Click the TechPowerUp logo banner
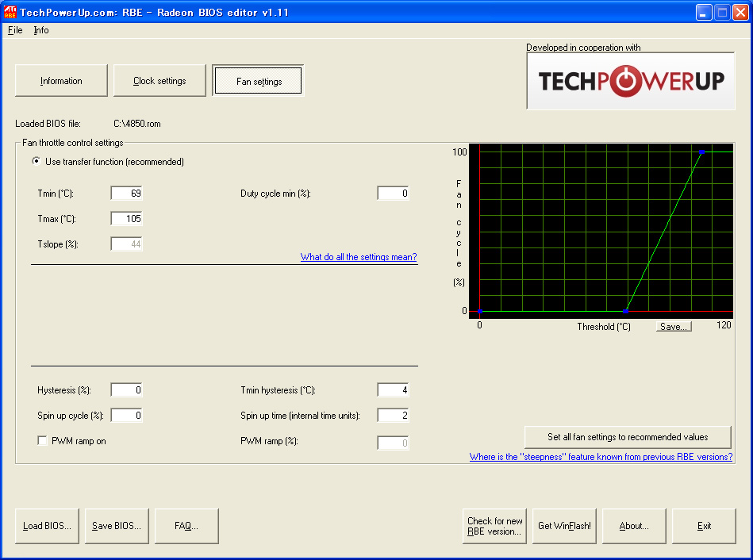Image resolution: width=753 pixels, height=560 pixels. tap(631, 81)
